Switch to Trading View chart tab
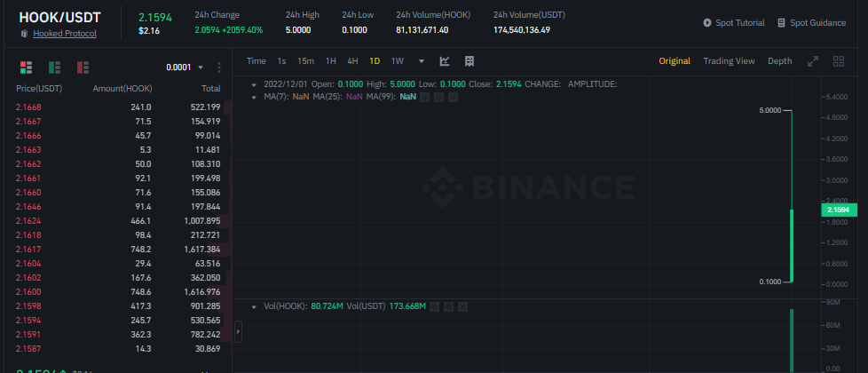Image resolution: width=868 pixels, height=373 pixels. tap(729, 61)
